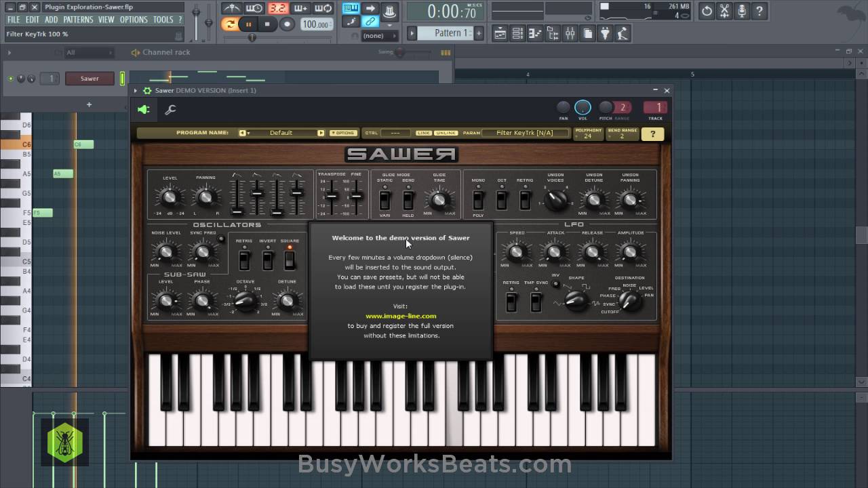Toggle the OCT switch
This screenshot has width=868, height=488.
click(x=501, y=200)
